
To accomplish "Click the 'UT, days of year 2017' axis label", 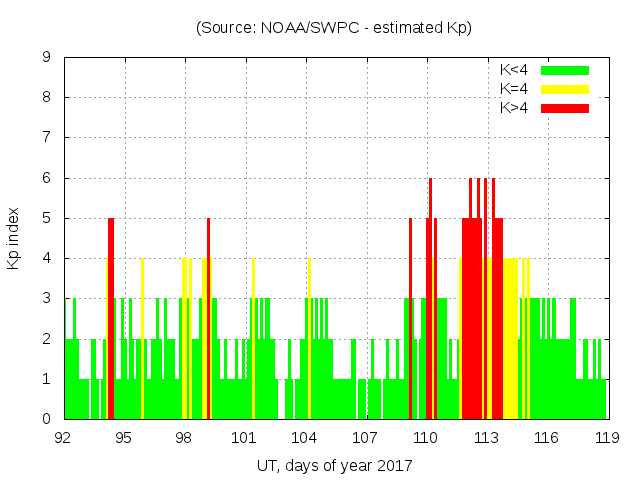I will point(333,465).
